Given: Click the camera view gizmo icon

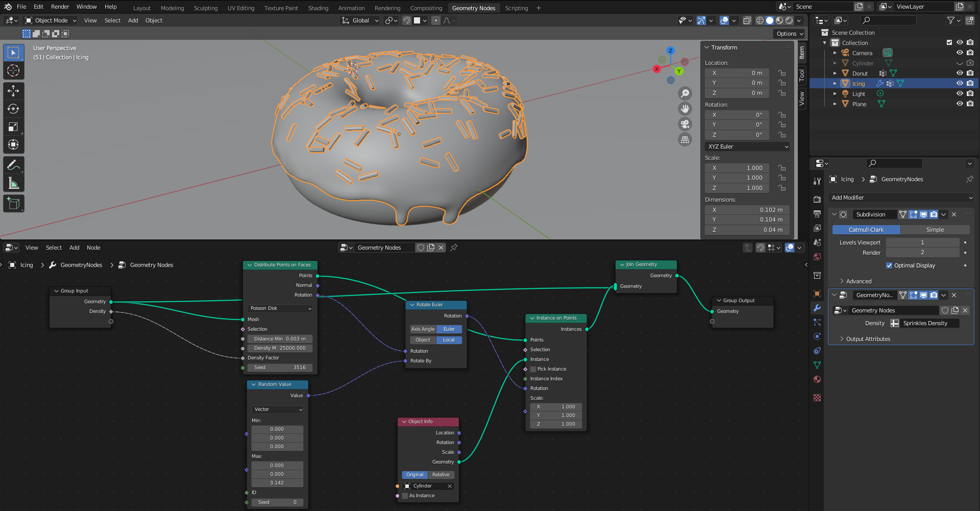Looking at the screenshot, I should point(685,124).
